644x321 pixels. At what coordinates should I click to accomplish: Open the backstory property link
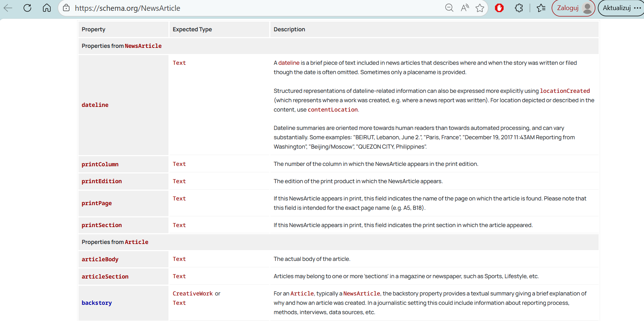pos(97,303)
